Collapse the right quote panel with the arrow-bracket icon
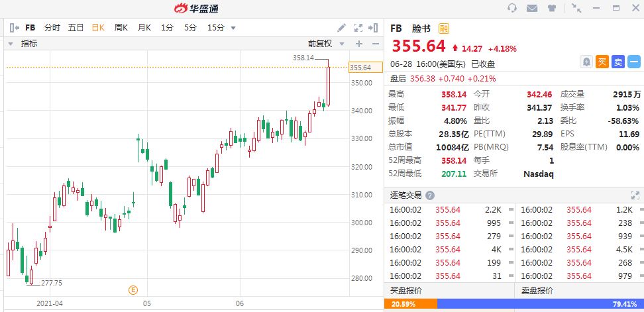Viewport: 644px width, 312px height. (373, 28)
